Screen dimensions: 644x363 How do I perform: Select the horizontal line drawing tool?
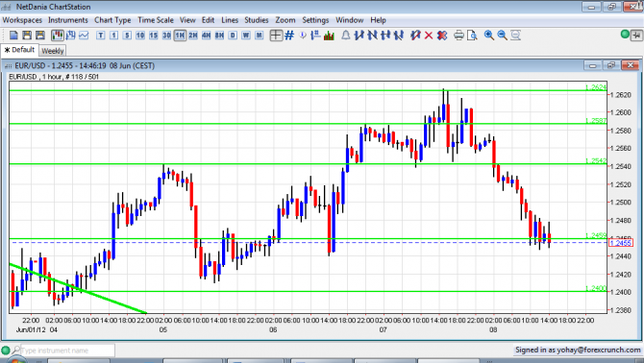coord(385,36)
